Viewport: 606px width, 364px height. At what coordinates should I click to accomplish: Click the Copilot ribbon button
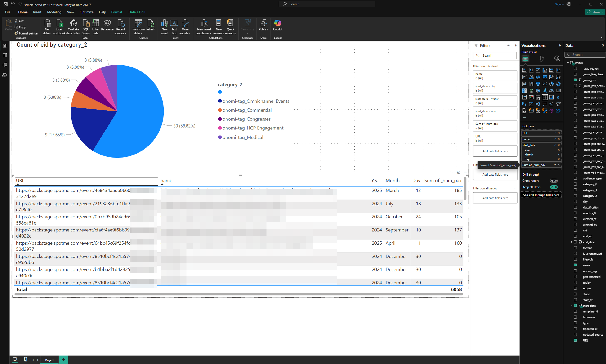(278, 25)
